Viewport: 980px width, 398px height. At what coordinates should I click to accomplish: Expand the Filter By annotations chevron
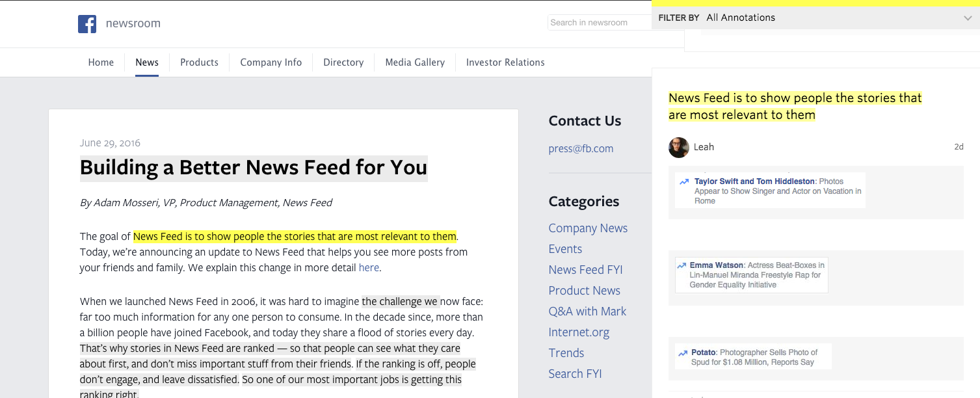(968, 18)
